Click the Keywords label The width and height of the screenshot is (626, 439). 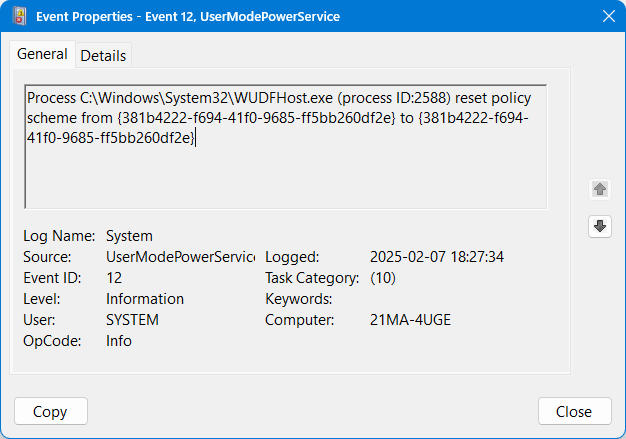point(297,299)
